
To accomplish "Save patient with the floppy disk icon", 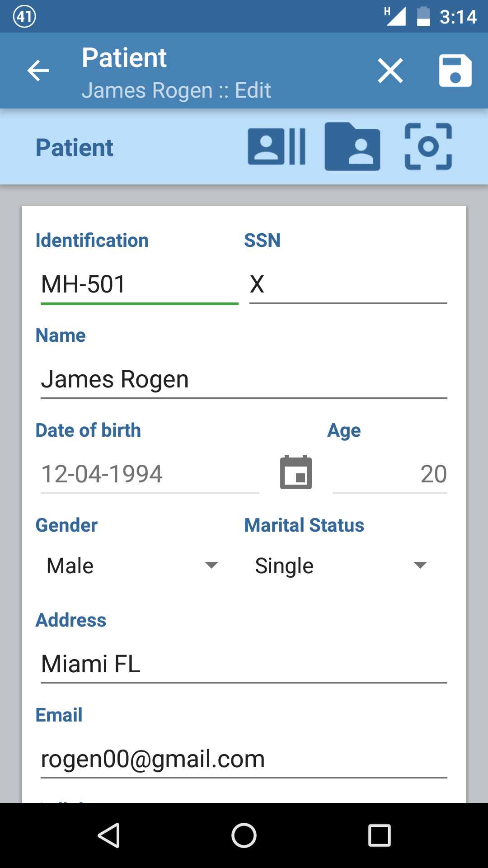I will point(455,71).
